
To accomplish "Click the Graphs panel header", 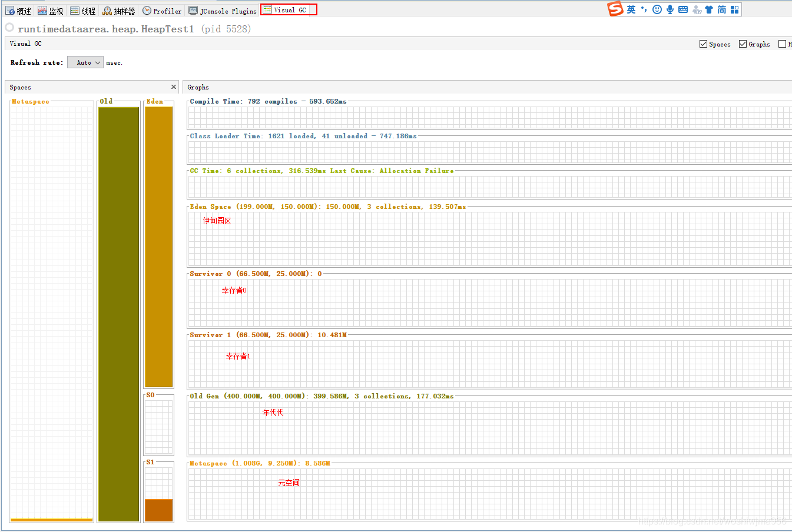I will (488, 87).
